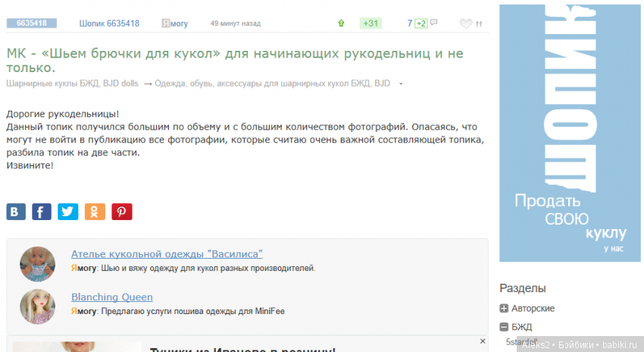
Task: Click the Ямогу link in header
Action: [174, 24]
